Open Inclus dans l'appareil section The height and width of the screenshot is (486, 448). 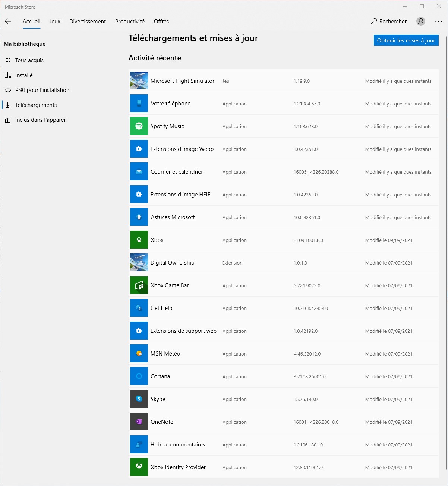(x=41, y=120)
